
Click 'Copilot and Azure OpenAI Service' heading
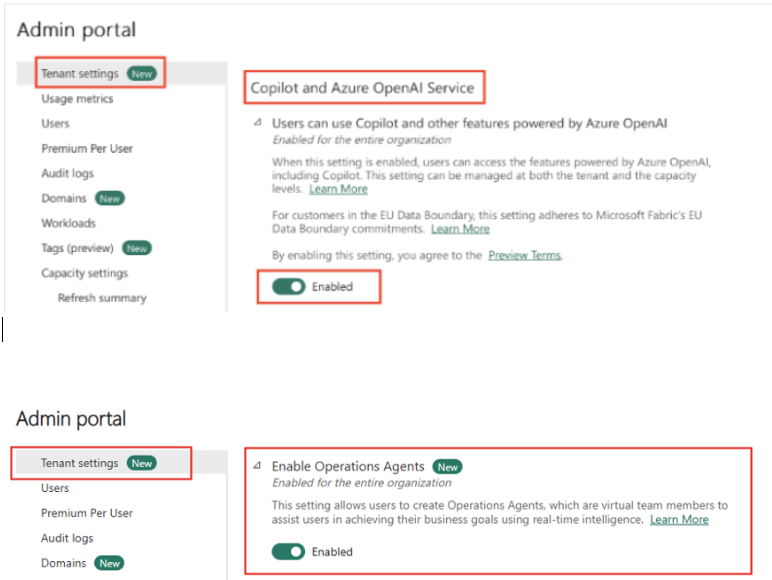(x=362, y=88)
